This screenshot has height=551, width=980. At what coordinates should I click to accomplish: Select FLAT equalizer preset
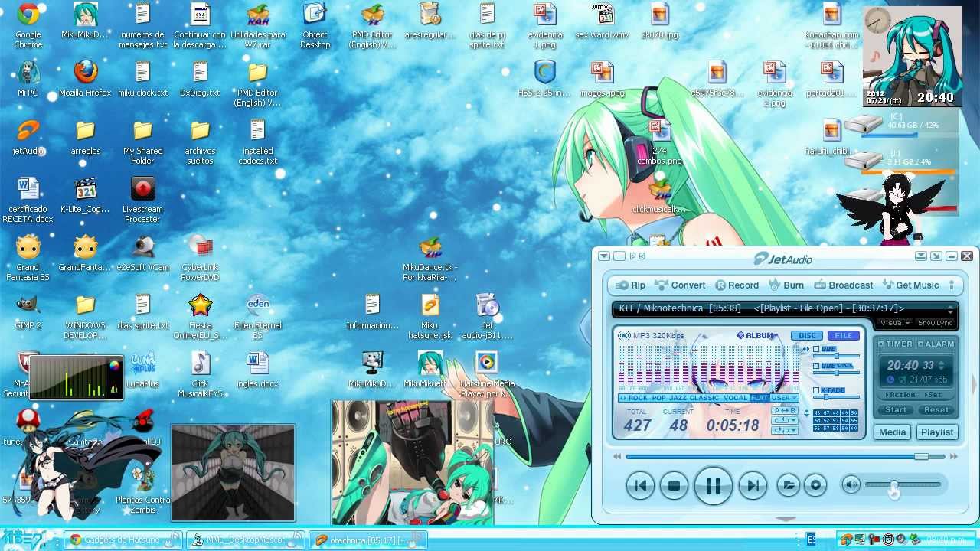[x=759, y=398]
